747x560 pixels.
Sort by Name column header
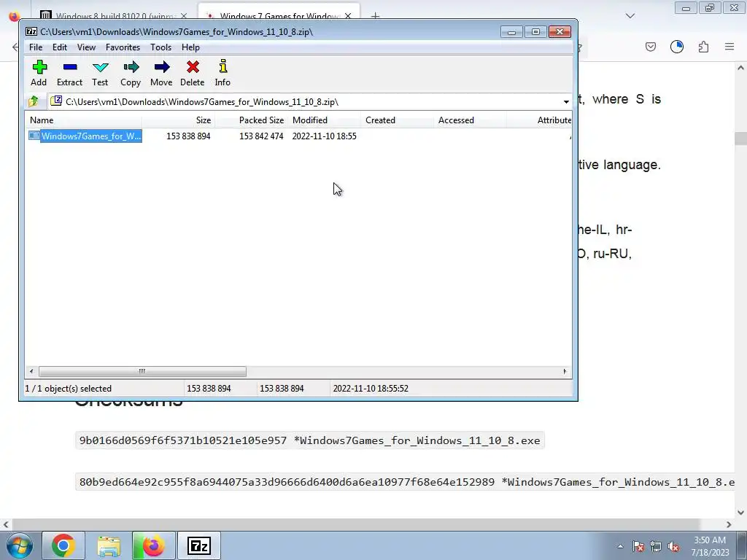(83, 120)
